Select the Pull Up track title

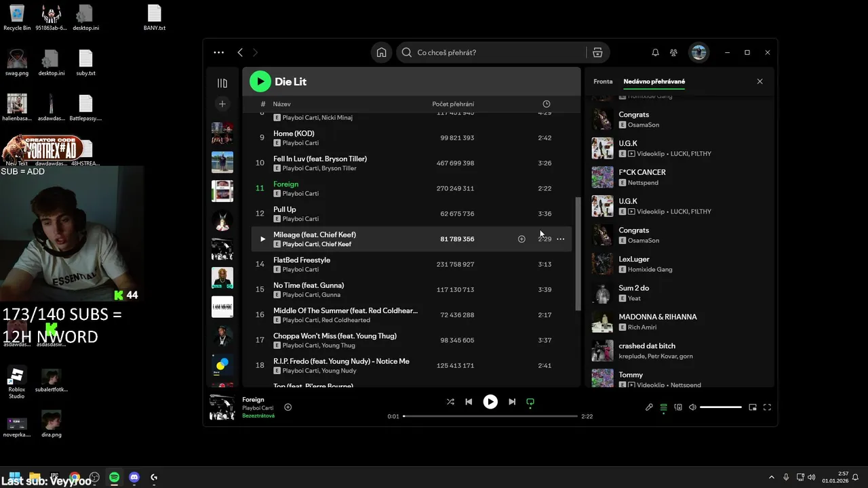point(285,209)
